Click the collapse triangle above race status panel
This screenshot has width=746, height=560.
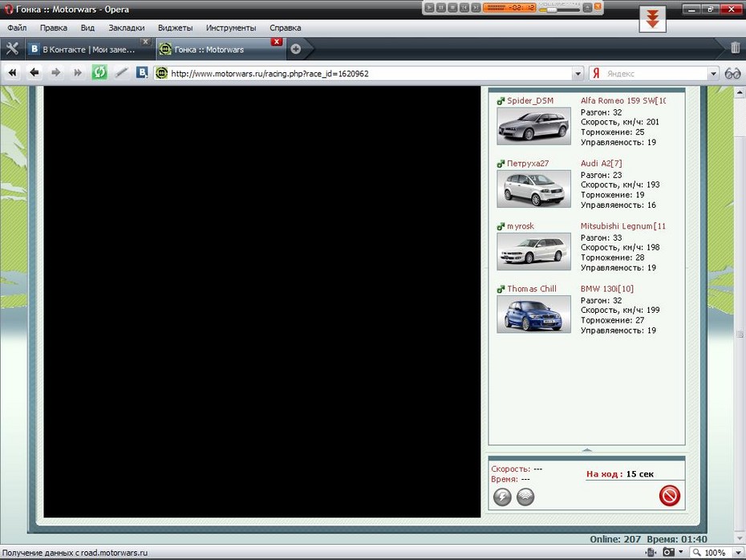586,449
